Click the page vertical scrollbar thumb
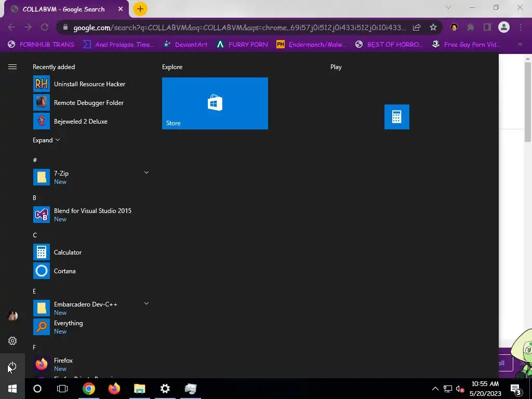Screen dimensions: 532x399 tap(528, 102)
